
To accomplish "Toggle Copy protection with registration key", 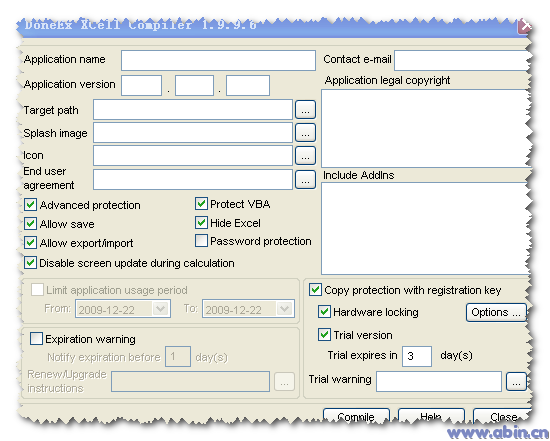I will (x=315, y=290).
